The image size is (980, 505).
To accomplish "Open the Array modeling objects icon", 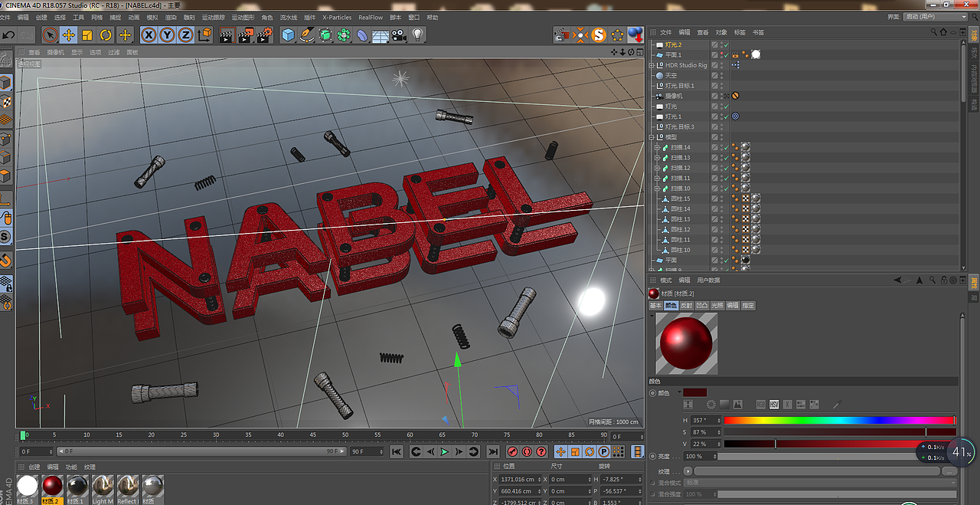I will point(344,34).
